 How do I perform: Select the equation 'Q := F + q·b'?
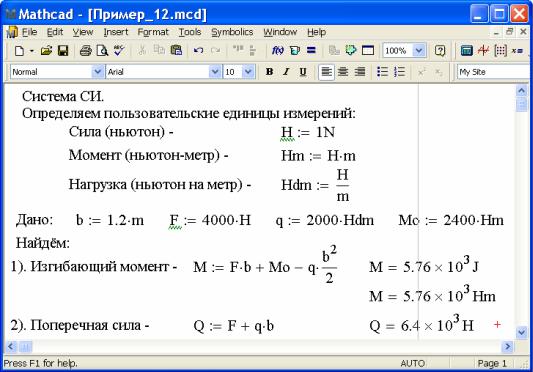click(234, 326)
